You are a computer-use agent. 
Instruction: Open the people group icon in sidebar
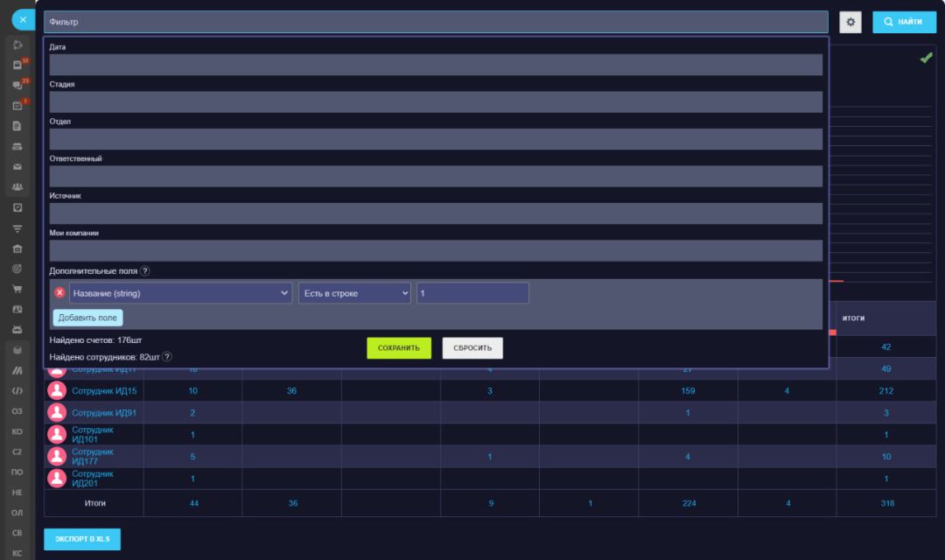click(x=17, y=186)
